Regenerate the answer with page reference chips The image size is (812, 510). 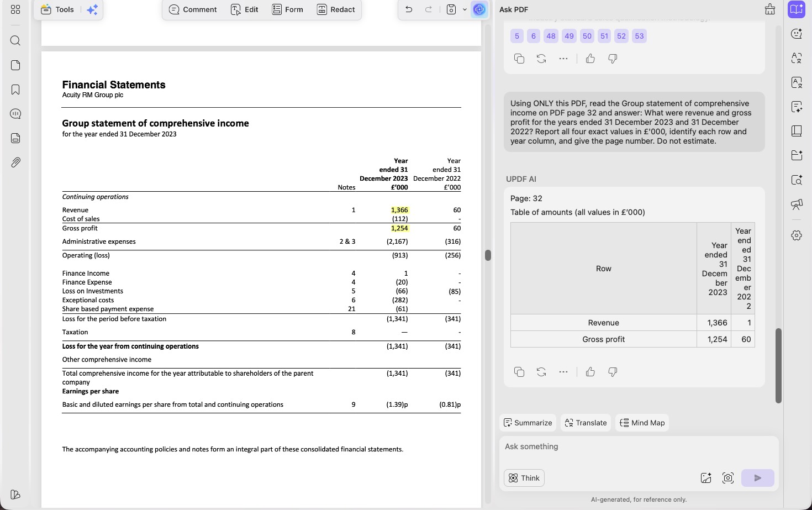541,59
